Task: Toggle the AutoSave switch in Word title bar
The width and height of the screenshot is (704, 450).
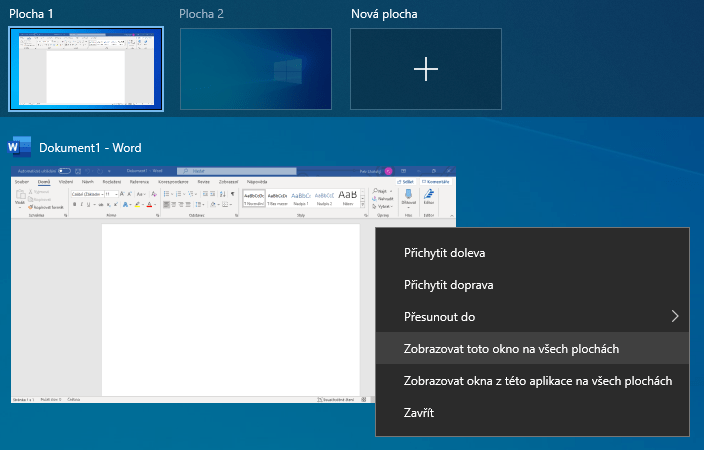Action: [64, 171]
